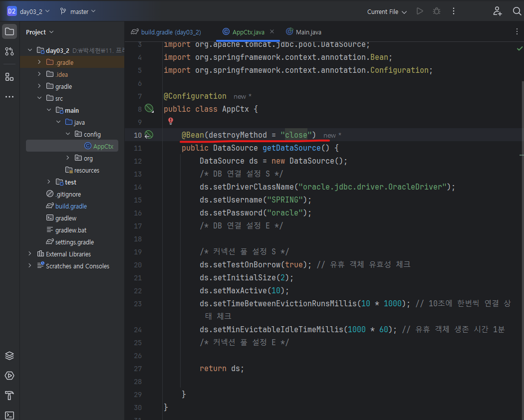Click the bean gutter icon on line 10
This screenshot has width=524, height=420.
point(149,135)
